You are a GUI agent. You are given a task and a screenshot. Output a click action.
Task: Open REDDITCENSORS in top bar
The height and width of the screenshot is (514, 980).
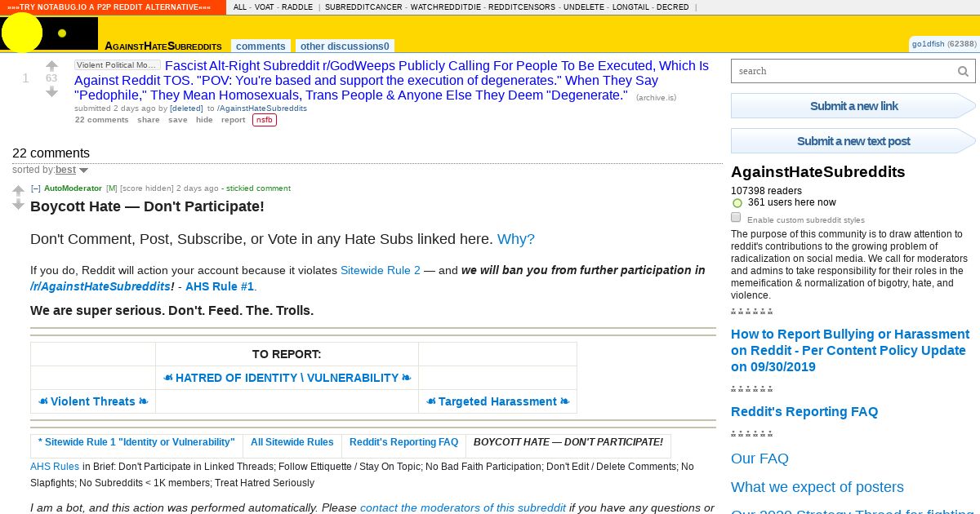pos(522,7)
